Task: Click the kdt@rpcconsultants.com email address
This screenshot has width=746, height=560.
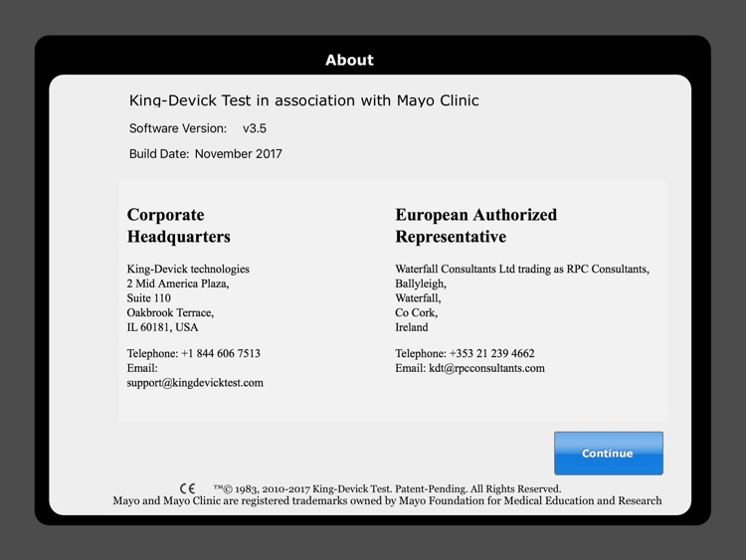Action: click(x=486, y=368)
